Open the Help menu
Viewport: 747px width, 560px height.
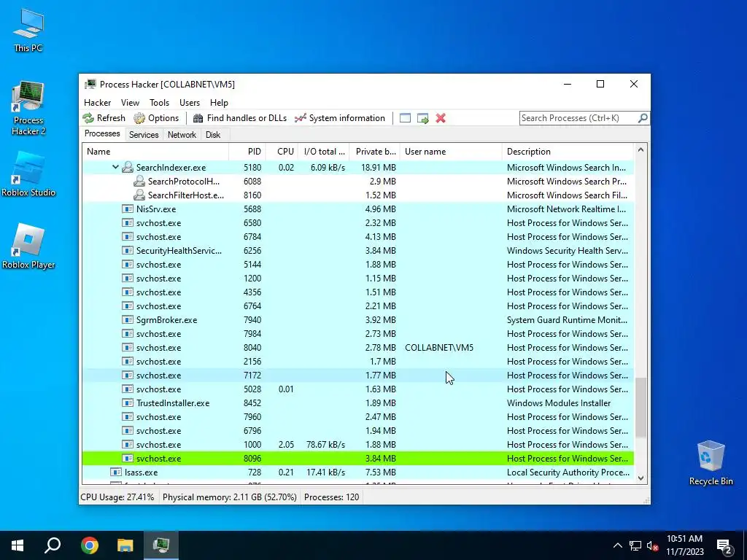tap(219, 102)
